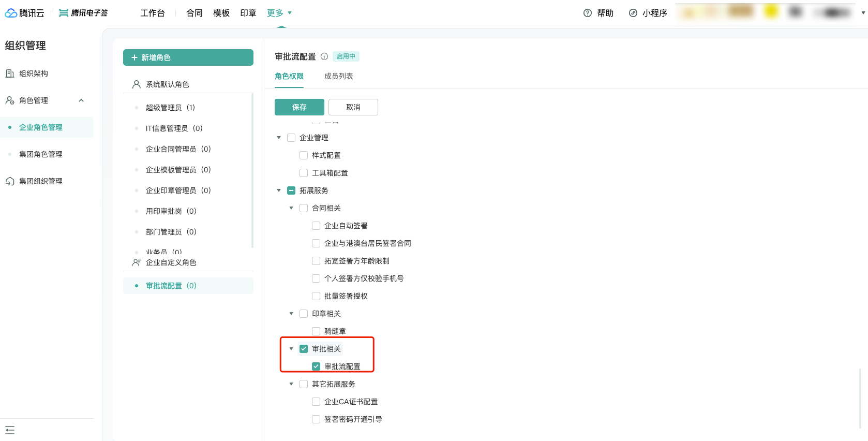Uncheck the 审批相关 checkbox
This screenshot has height=441, width=868.
(x=304, y=349)
